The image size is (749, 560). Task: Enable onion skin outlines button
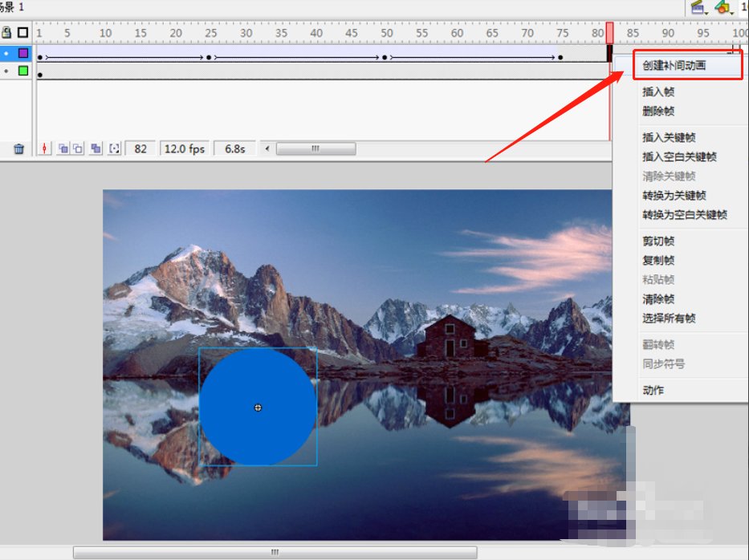78,148
